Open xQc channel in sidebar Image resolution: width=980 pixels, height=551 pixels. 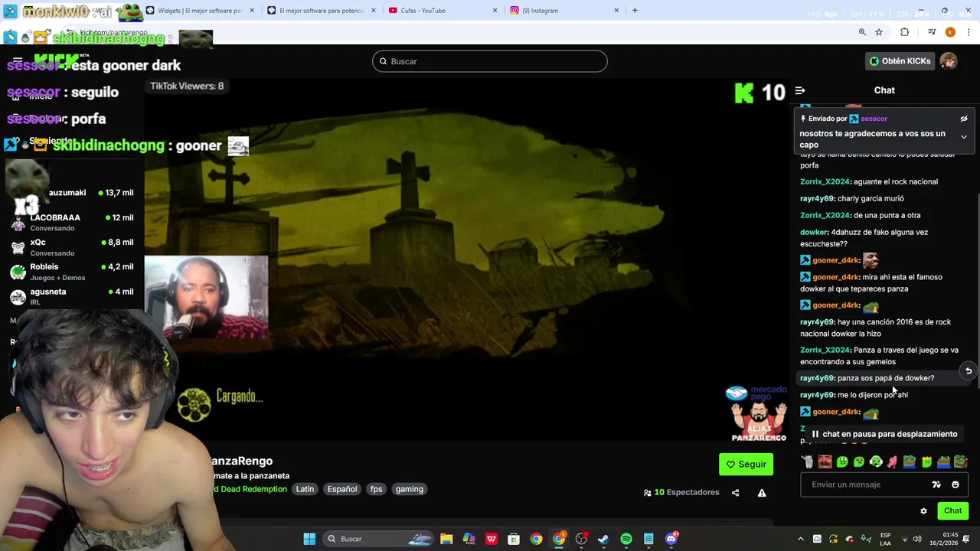pos(73,247)
